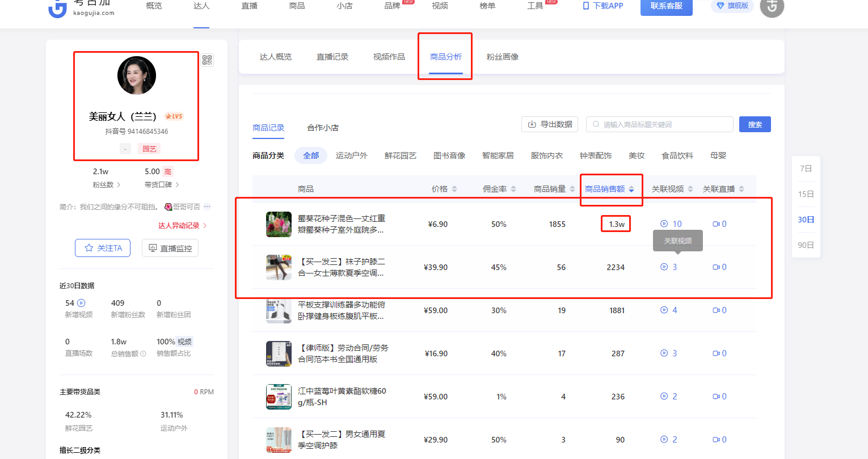Open related videos count 3 for 劳动合同
The height and width of the screenshot is (459, 868).
pos(669,353)
